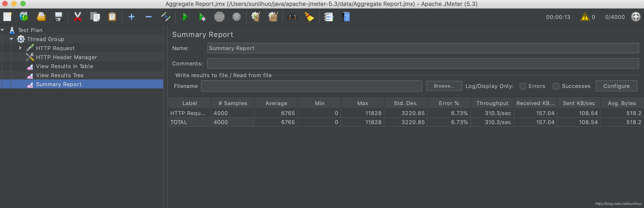Click the Open file folder icon
This screenshot has height=208, width=644.
[41, 17]
